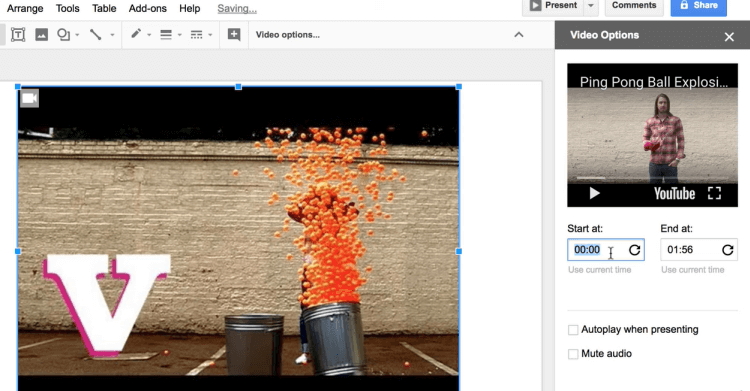Image resolution: width=750 pixels, height=391 pixels.
Task: Click the right middle resize handle
Action: [459, 251]
